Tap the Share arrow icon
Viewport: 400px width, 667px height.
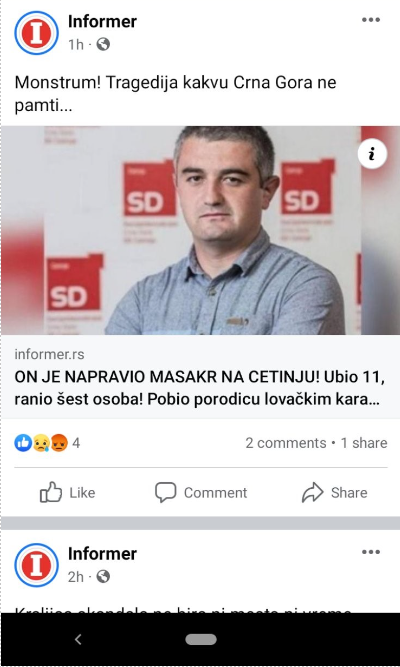pyautogui.click(x=313, y=493)
